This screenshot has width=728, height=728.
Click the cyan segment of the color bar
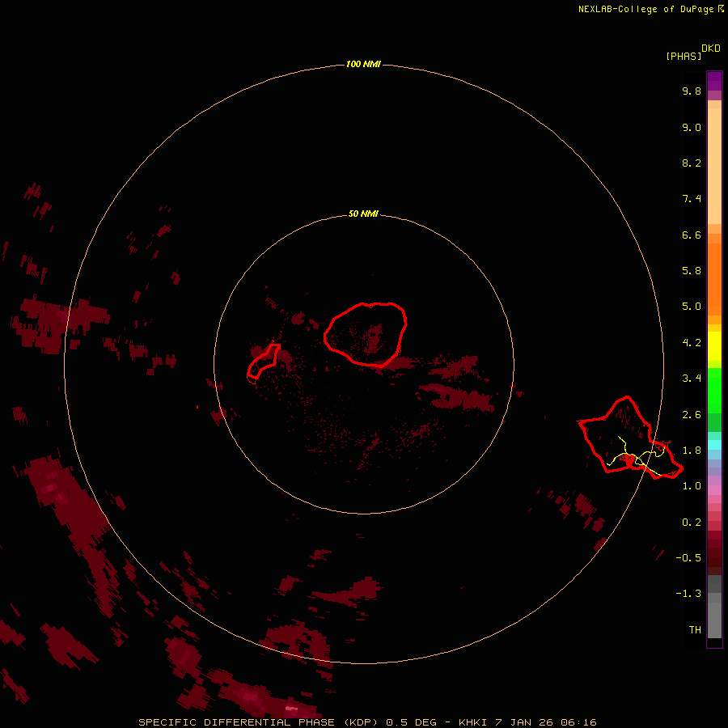click(714, 445)
